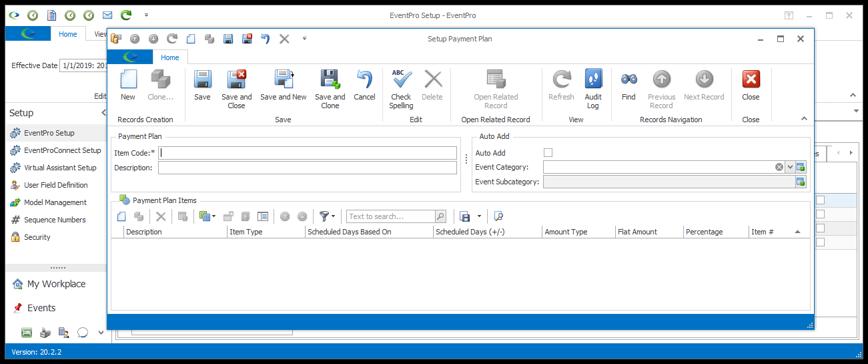The image size is (868, 364).
Task: Click delete X icon in Payment Plan Items toolbar
Action: 161,216
